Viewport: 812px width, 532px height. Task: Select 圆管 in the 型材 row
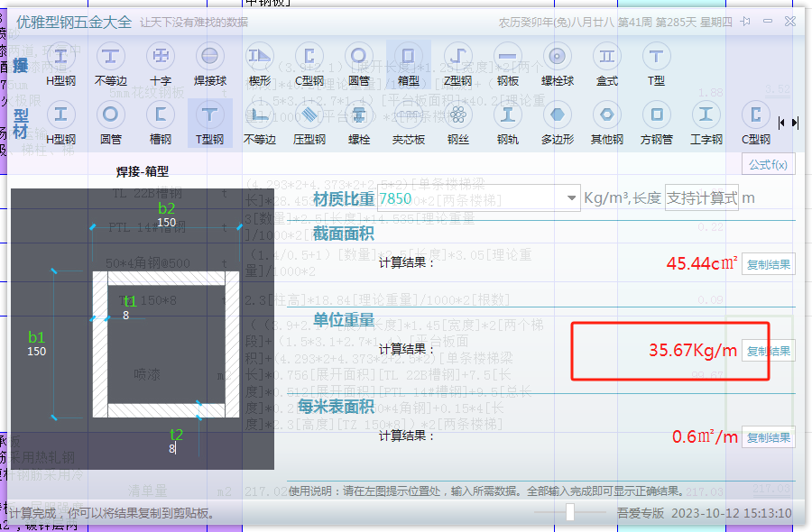pyautogui.click(x=111, y=124)
